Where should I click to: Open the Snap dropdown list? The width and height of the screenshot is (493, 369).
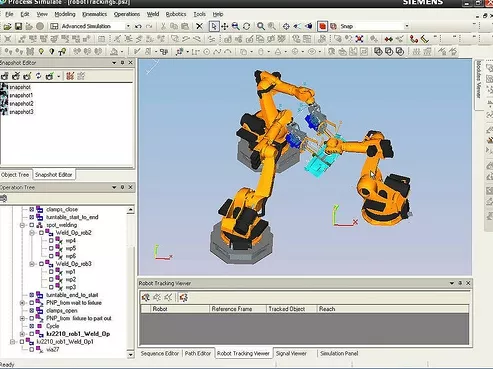pos(407,26)
